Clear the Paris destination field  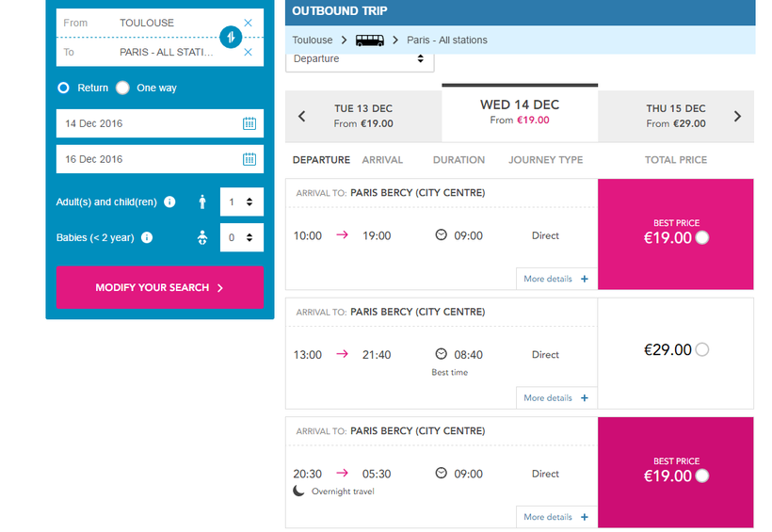pyautogui.click(x=248, y=53)
